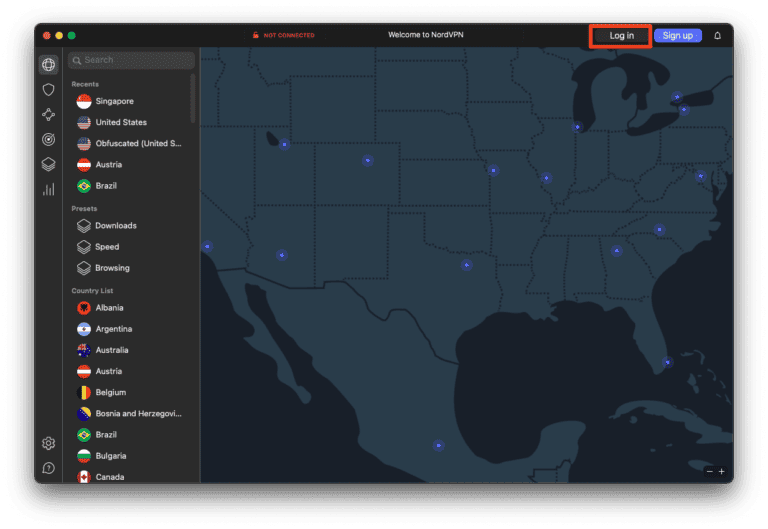Viewport: 768px width, 529px height.
Task: Open the Meshnet nodes icon
Action: (48, 115)
